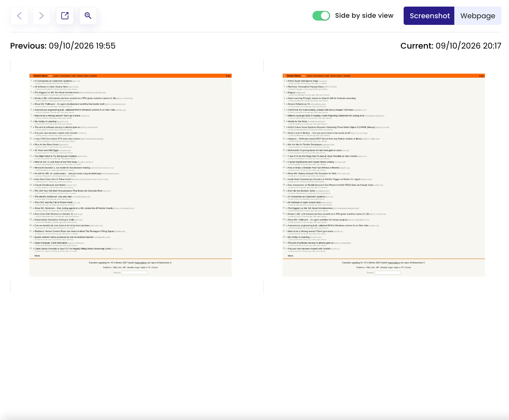Click 'You Might Want to Try Being Less Creative'
Image resolution: width=509 pixels, height=420 pixels.
[55, 156]
